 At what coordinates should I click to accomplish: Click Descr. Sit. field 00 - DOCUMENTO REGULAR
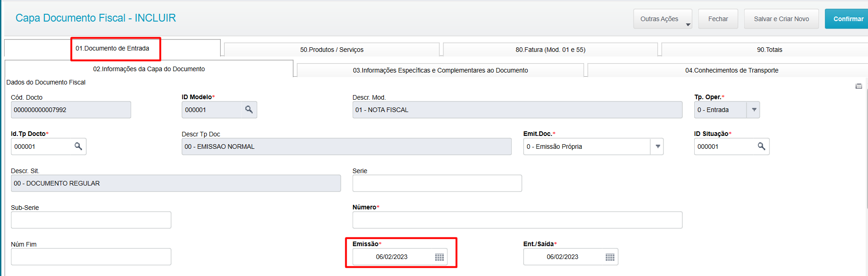click(x=176, y=183)
